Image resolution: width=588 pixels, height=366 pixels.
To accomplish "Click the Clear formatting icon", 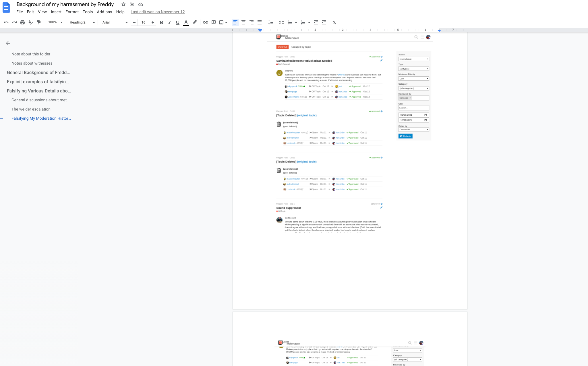I will click(334, 22).
